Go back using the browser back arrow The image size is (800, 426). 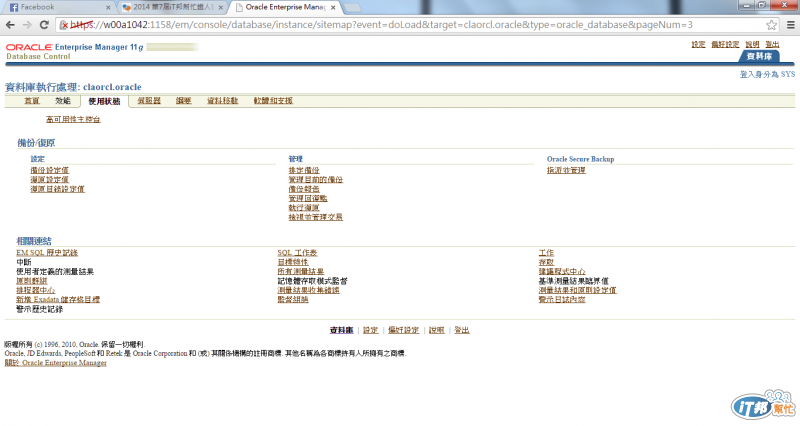pos(10,25)
